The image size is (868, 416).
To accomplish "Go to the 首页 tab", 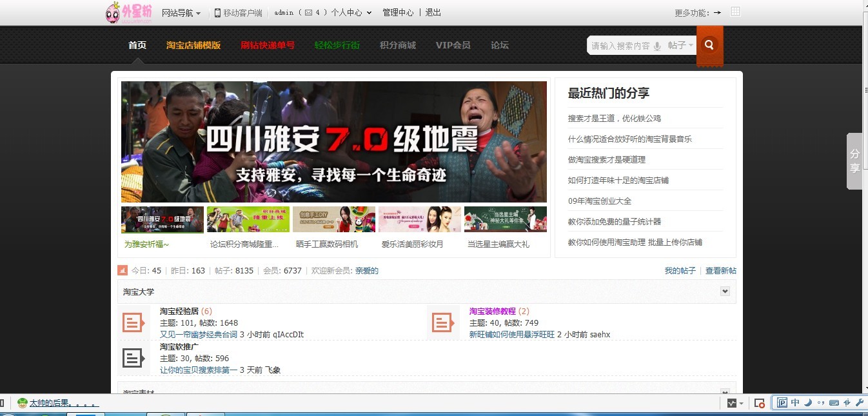I will [x=137, y=45].
